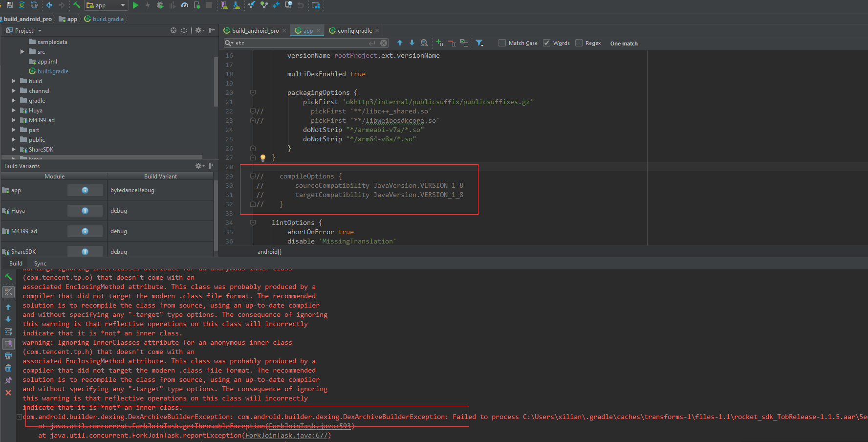Stop the running process with the square stop icon
This screenshot has height=442, width=868.
click(209, 5)
